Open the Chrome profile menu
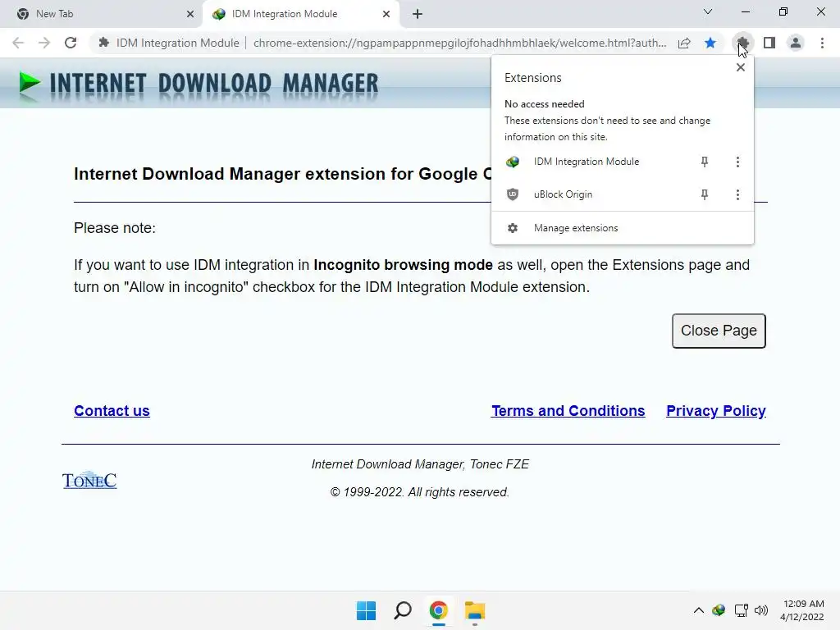Screen dimensions: 840x630 [x=796, y=43]
